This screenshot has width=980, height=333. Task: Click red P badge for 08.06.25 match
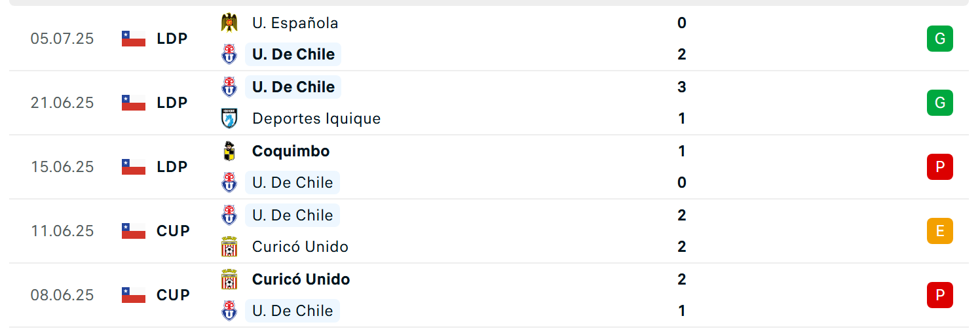(x=939, y=295)
